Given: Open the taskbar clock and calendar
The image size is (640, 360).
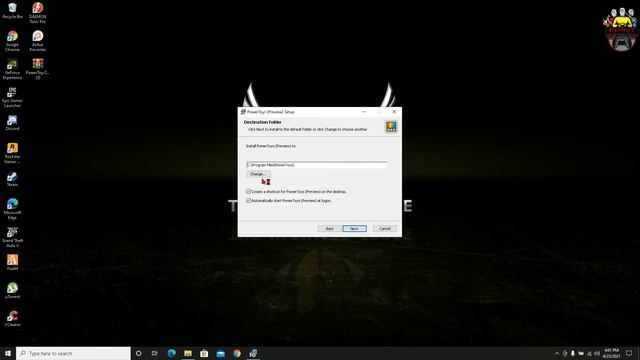Looking at the screenshot, I should point(611,353).
